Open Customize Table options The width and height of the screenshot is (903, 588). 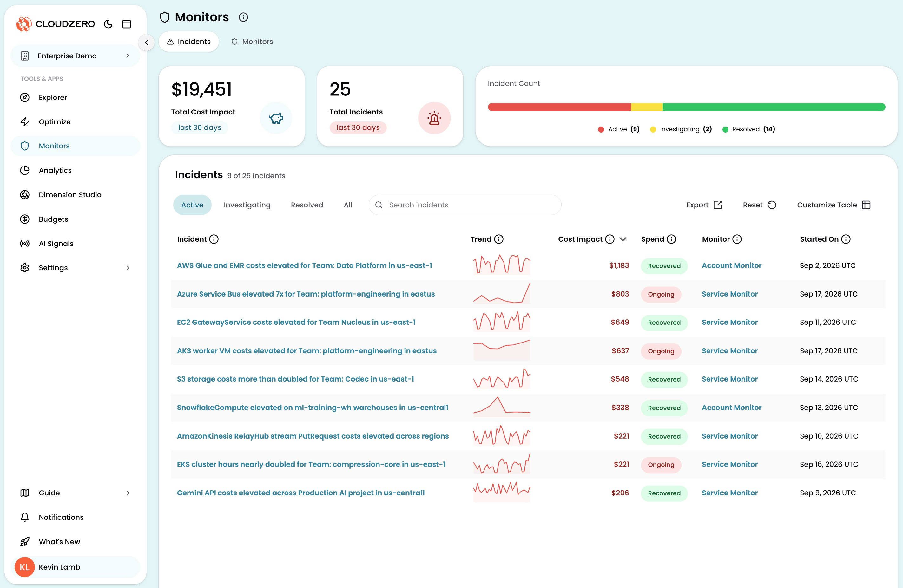834,205
